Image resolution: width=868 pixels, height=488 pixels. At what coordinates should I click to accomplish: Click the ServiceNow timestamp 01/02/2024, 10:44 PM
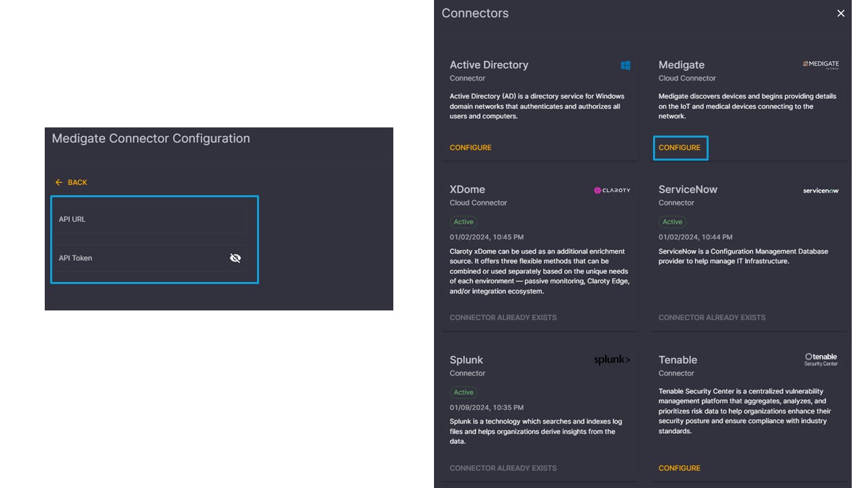(695, 237)
